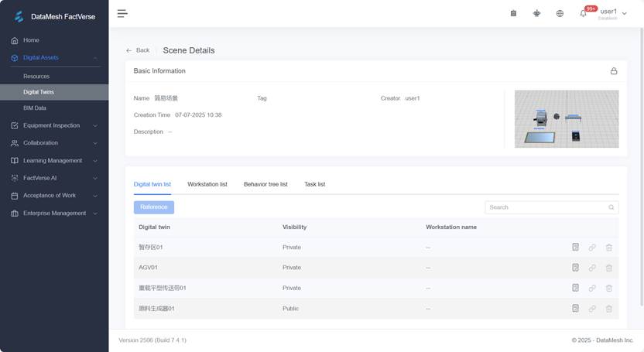Go Back from Scene Details

click(x=138, y=50)
